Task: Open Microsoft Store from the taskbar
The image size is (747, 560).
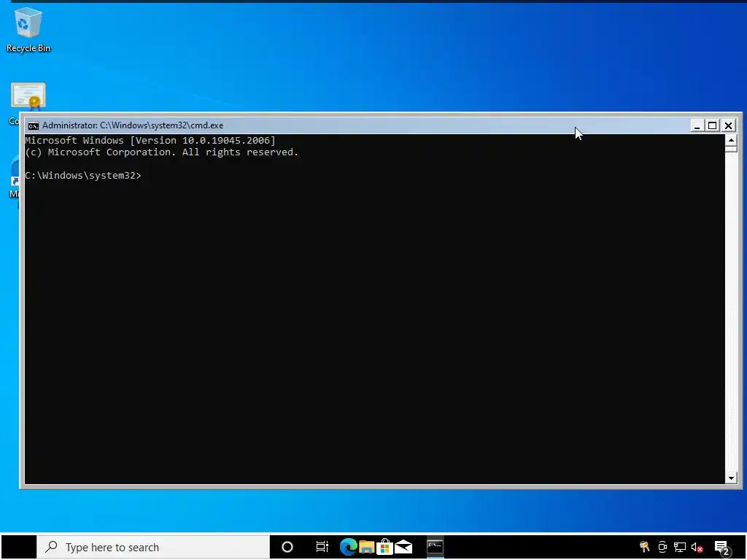Action: coord(384,547)
